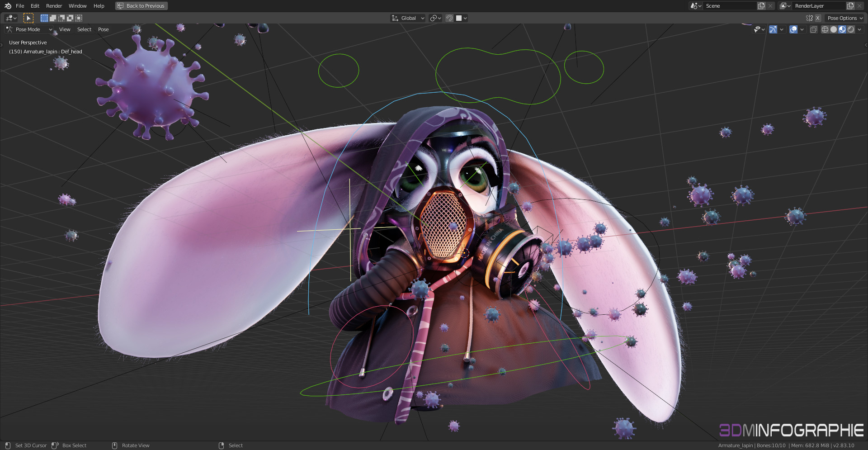Image resolution: width=868 pixels, height=450 pixels.
Task: Click the status bar 'Select' hint
Action: [x=236, y=445]
